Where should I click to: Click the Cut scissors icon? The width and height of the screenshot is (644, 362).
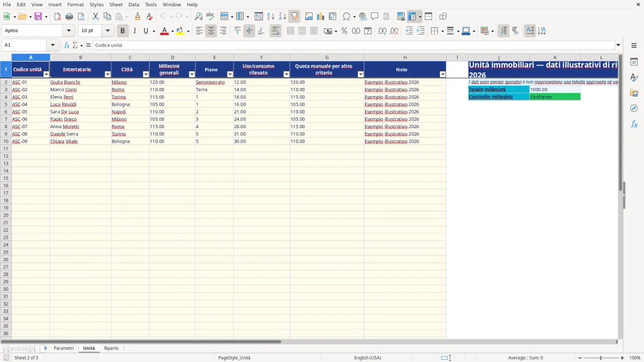click(x=96, y=16)
